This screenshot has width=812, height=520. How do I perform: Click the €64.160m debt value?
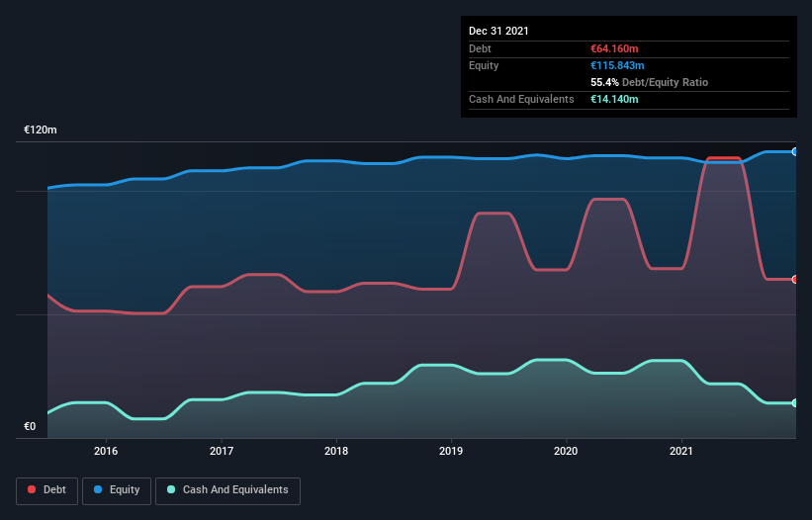point(614,48)
